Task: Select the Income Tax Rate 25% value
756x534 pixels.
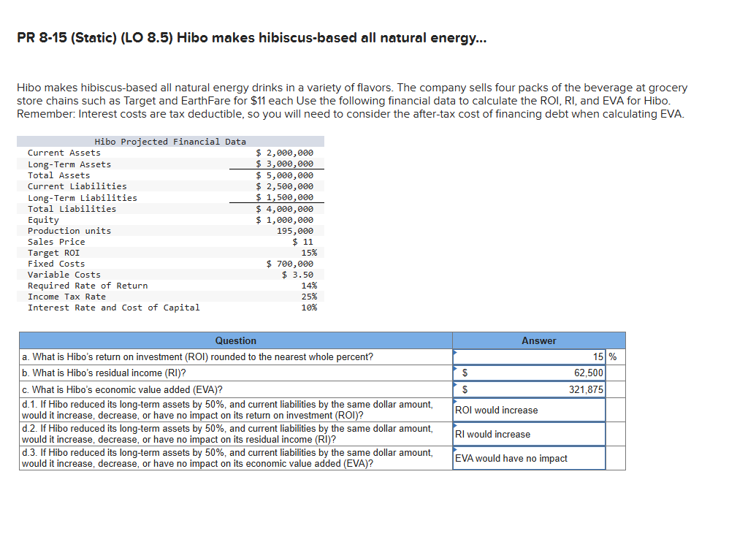Action: 309,297
